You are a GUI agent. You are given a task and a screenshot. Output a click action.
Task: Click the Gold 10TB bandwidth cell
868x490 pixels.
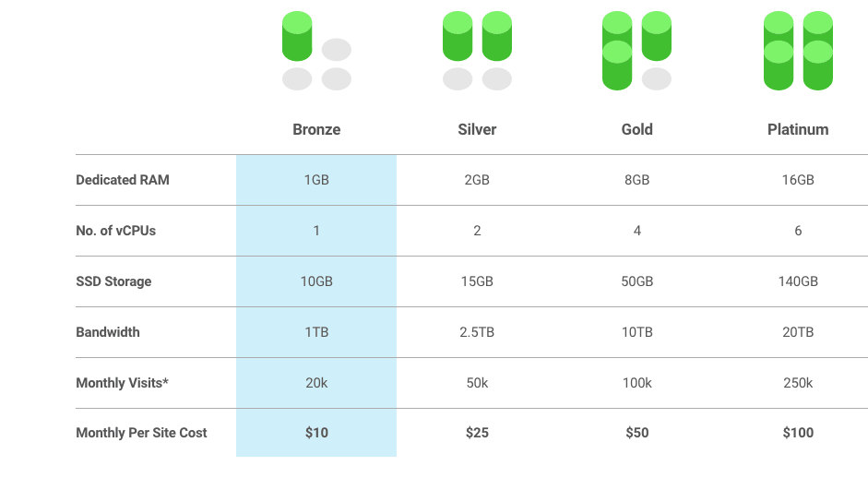point(637,332)
